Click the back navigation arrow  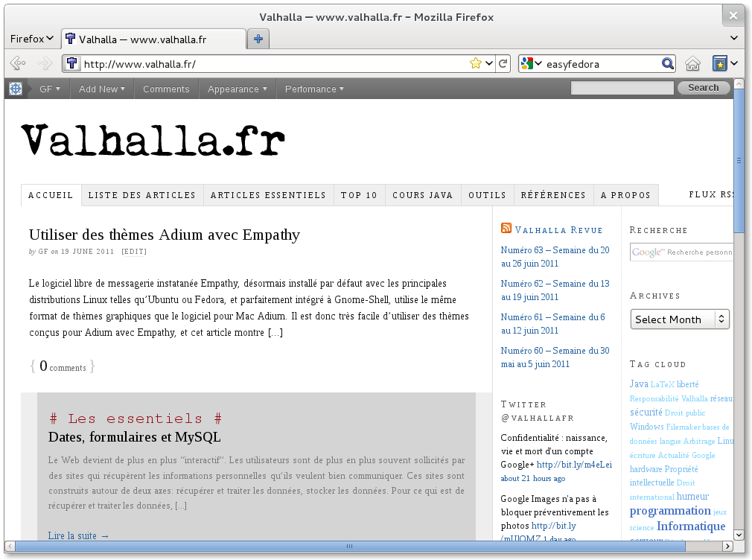pyautogui.click(x=18, y=63)
